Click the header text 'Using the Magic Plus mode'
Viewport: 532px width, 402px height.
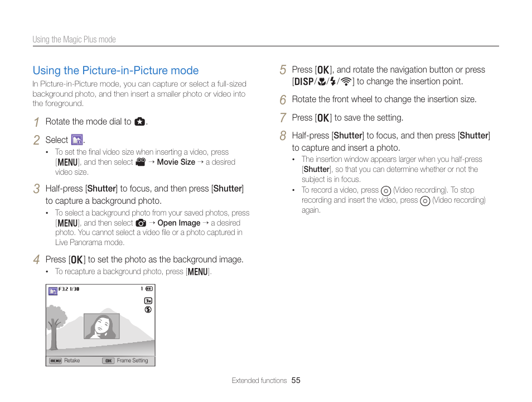click(74, 40)
